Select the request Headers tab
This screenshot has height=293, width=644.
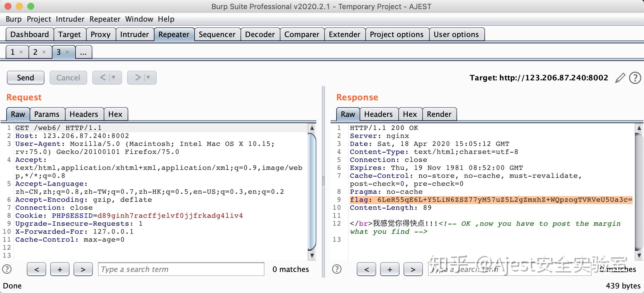click(x=84, y=114)
